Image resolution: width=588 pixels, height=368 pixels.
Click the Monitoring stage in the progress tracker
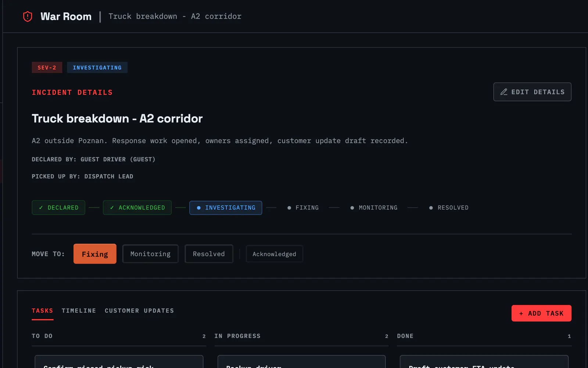coord(374,208)
